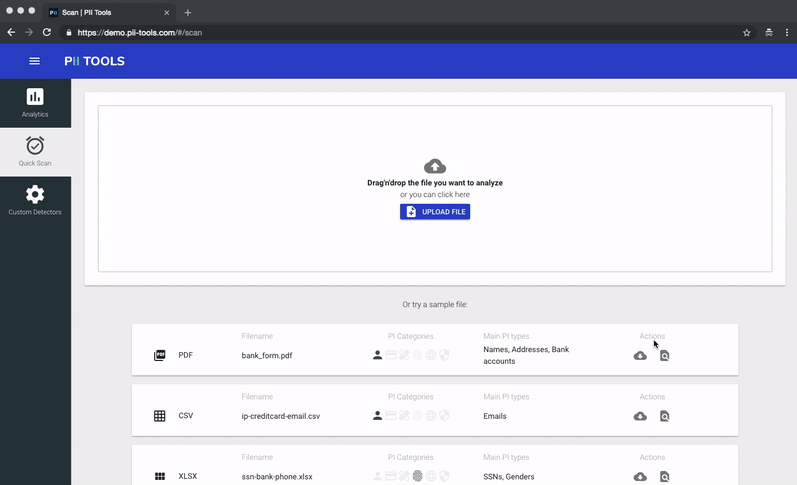Scan the ip-creditcard-email.csv sample

664,416
